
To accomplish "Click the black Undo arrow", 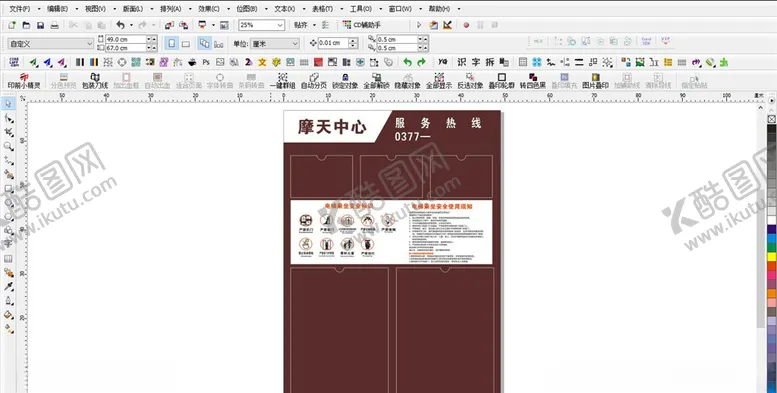I will coord(120,25).
